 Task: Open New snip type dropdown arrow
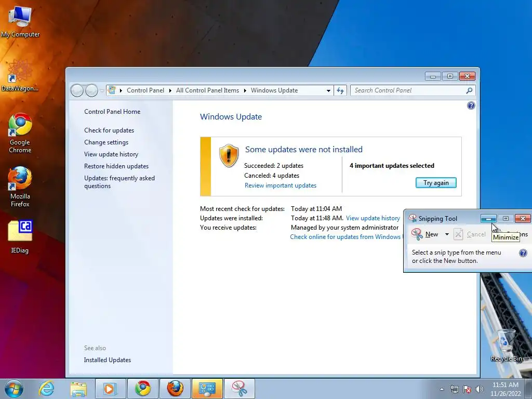(447, 234)
